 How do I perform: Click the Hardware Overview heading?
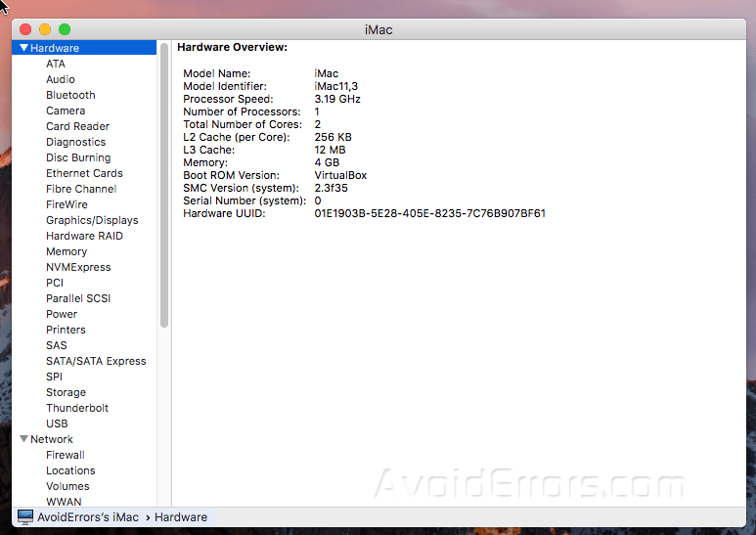(232, 47)
